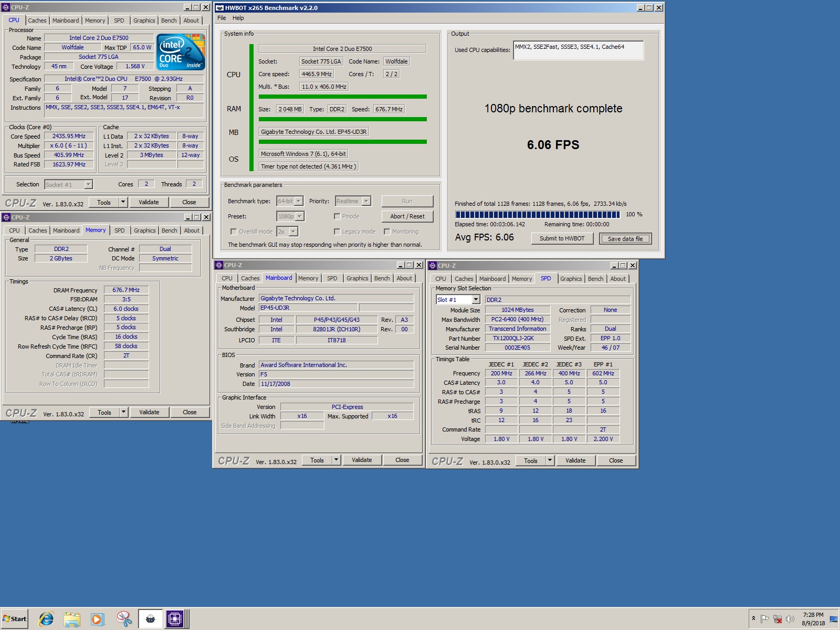Expand Tools arrow in Mainboard window
This screenshot has height=630, width=840.
(x=336, y=460)
